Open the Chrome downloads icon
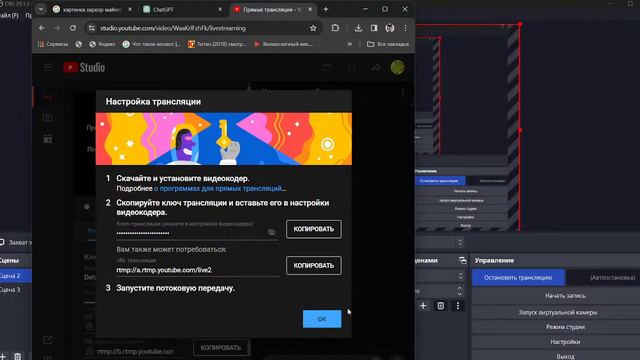 (358, 28)
